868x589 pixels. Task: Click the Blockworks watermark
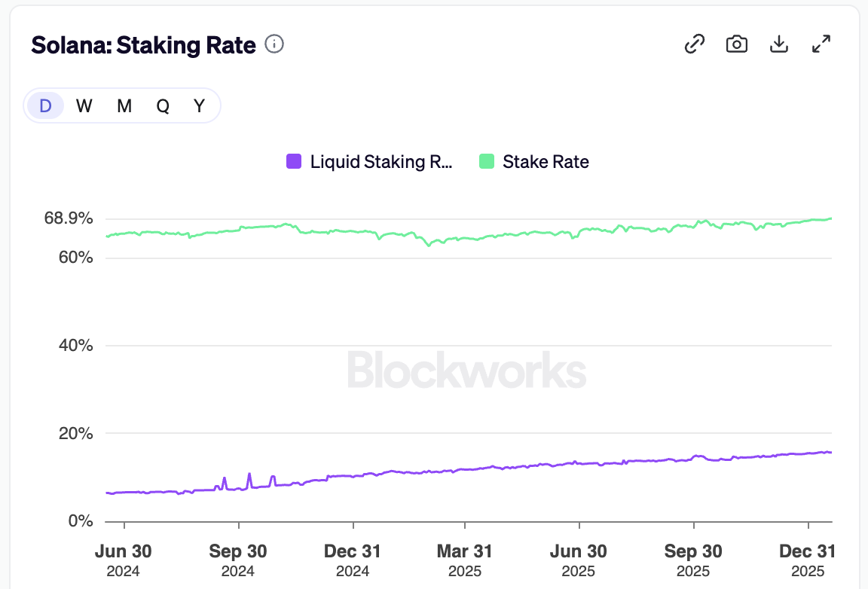(466, 369)
